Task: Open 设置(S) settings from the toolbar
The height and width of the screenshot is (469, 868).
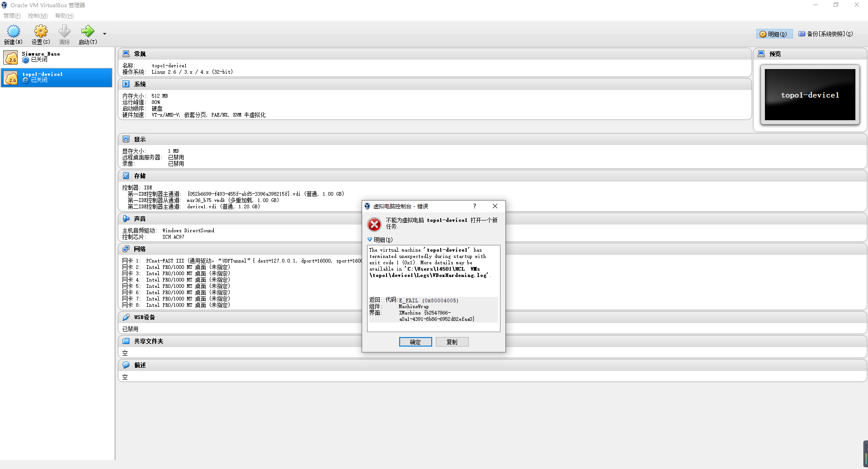Action: click(x=41, y=35)
